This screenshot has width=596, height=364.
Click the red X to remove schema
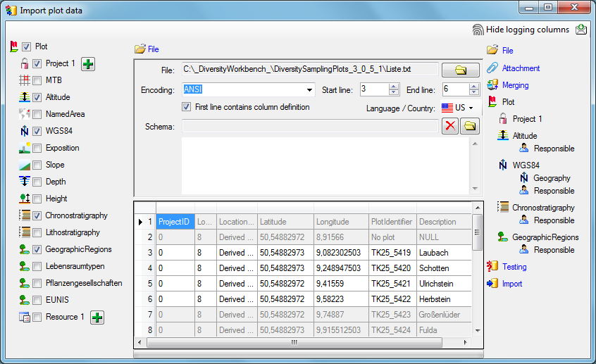point(449,126)
